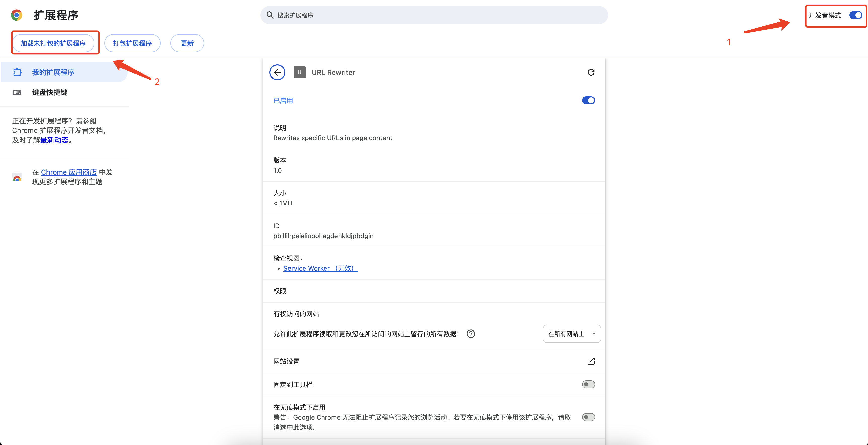868x445 pixels.
Task: Click the Chrome logo next to 扩展程序
Action: tap(17, 15)
